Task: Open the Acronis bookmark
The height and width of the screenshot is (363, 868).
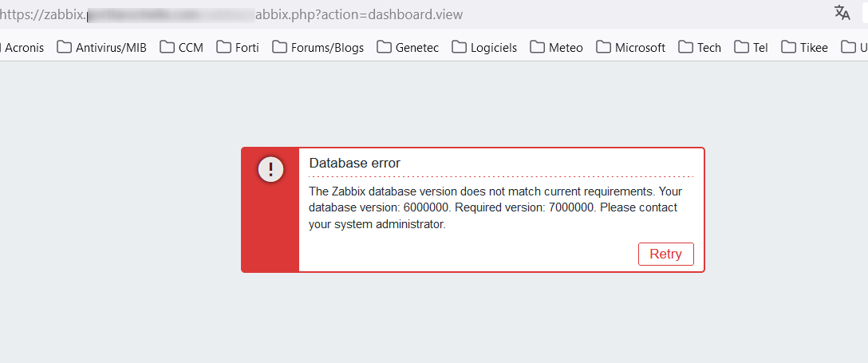Action: (x=24, y=48)
